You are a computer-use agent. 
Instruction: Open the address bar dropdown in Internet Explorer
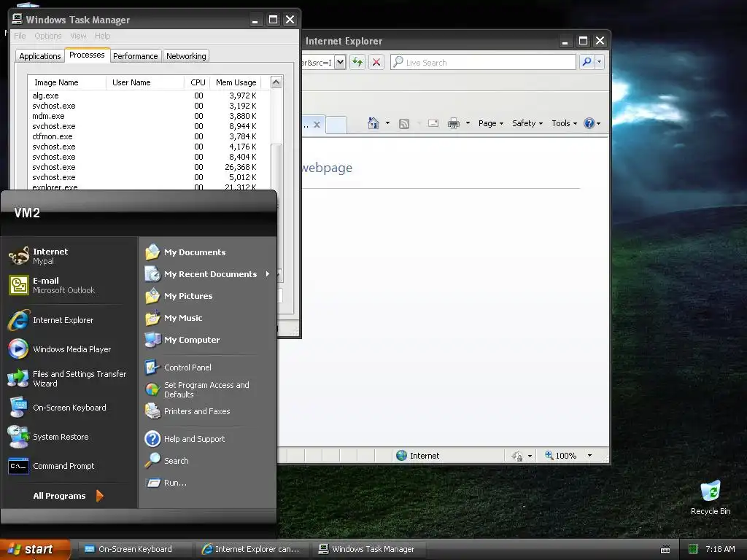point(340,63)
